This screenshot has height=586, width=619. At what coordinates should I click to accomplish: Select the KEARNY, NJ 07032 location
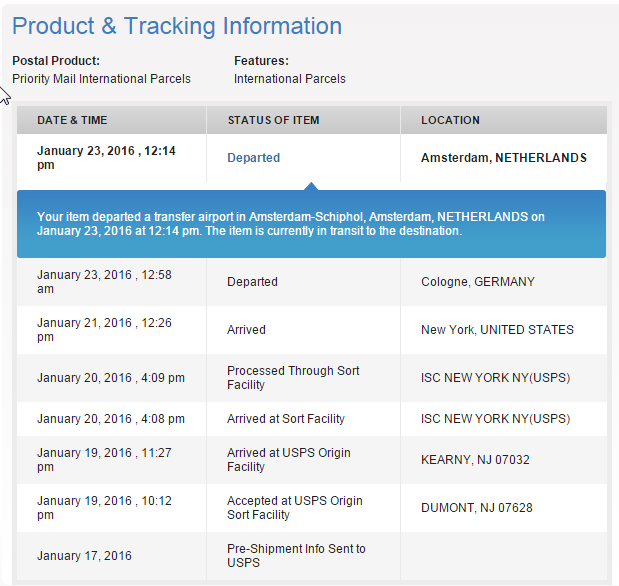click(x=475, y=460)
